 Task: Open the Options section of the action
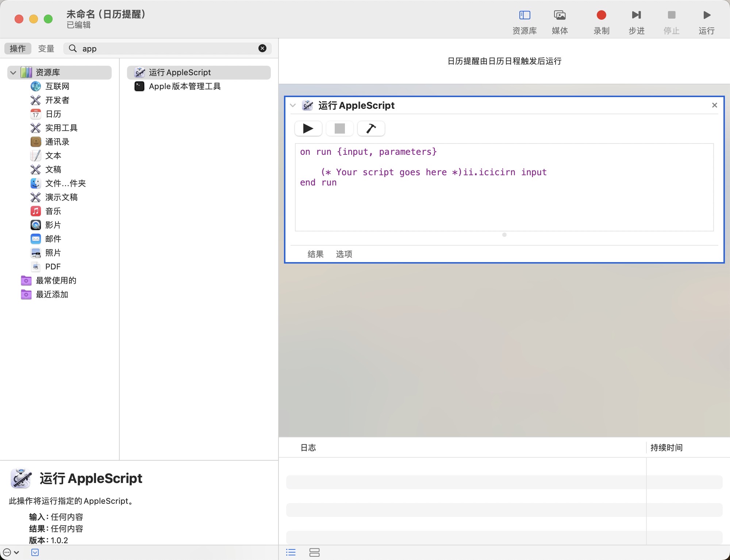[x=344, y=254]
